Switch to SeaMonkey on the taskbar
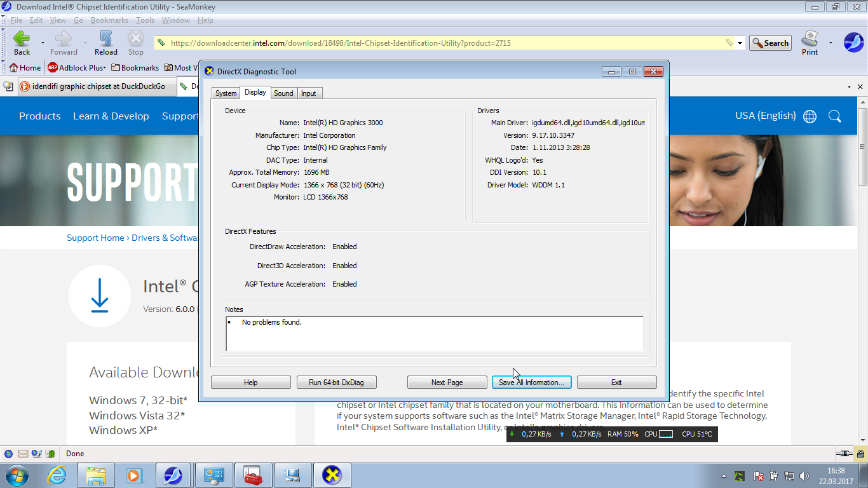 173,475
